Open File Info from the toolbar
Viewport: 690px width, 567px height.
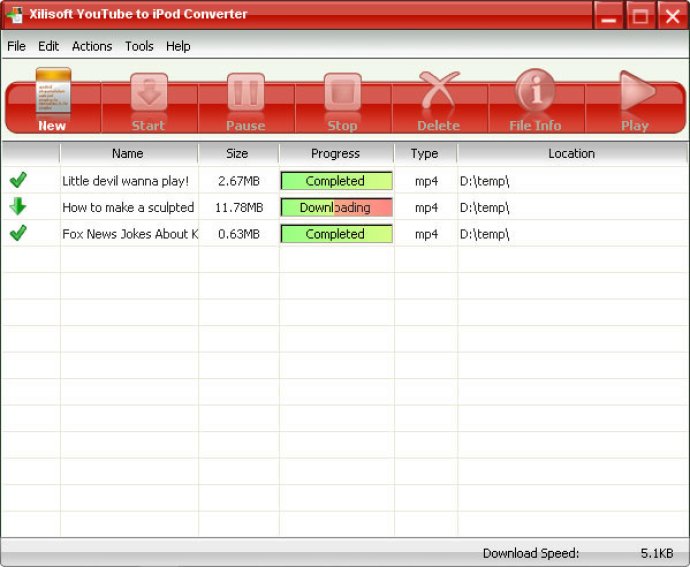click(x=535, y=100)
